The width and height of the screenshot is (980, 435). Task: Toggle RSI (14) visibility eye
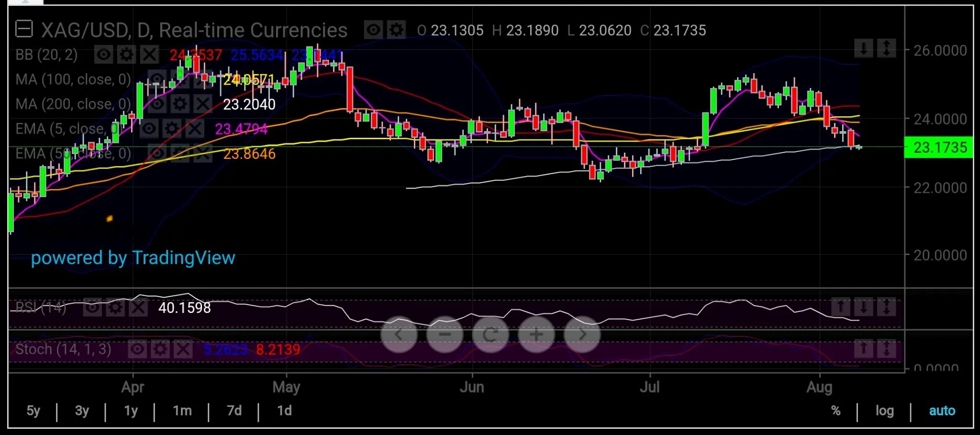(92, 307)
